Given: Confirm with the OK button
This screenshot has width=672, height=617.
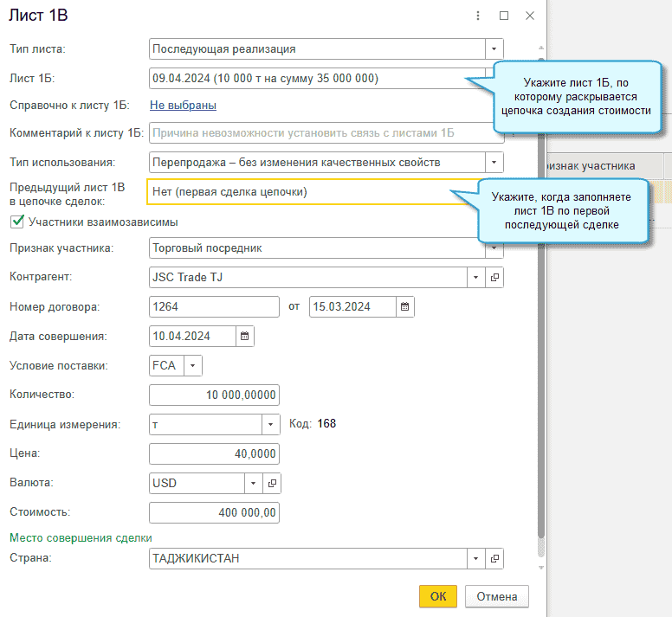Looking at the screenshot, I should 438,596.
